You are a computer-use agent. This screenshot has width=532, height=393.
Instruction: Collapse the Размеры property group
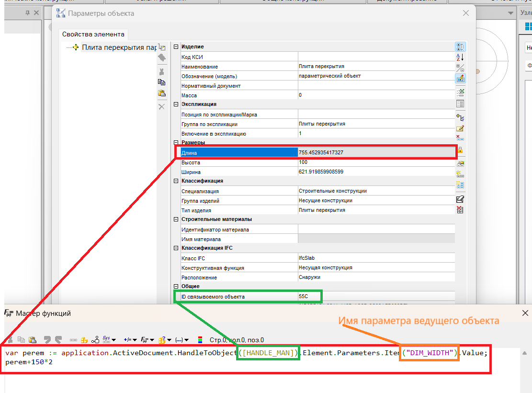176,142
